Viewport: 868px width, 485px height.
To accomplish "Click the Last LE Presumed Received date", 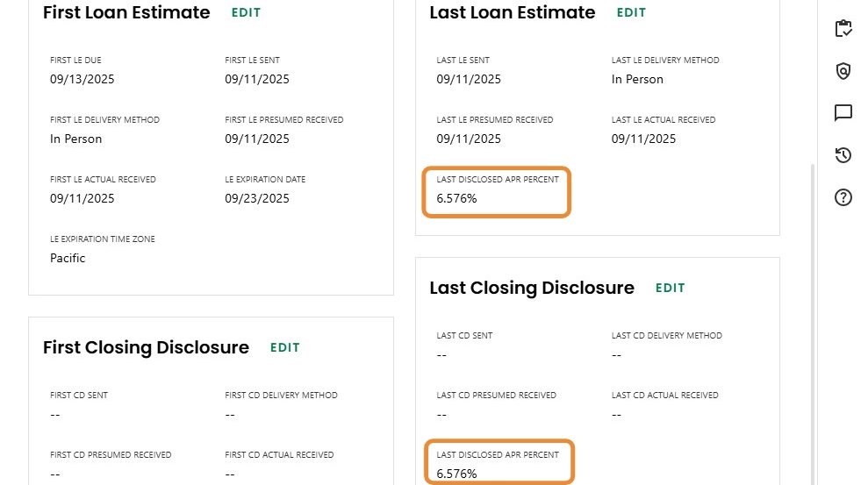I will pos(469,139).
